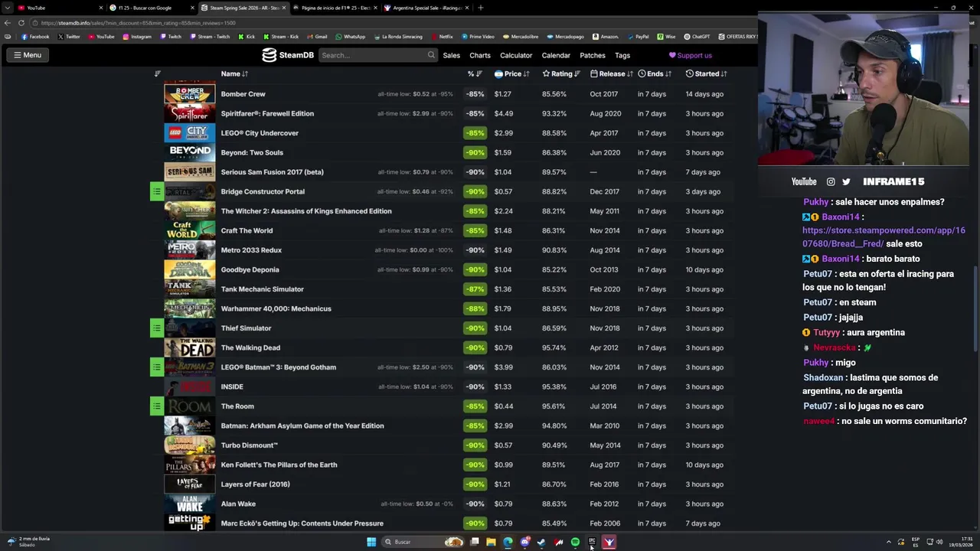The height and width of the screenshot is (551, 980).
Task: Open Batman: Arkham Asylum Game of the Year link
Action: (302, 425)
